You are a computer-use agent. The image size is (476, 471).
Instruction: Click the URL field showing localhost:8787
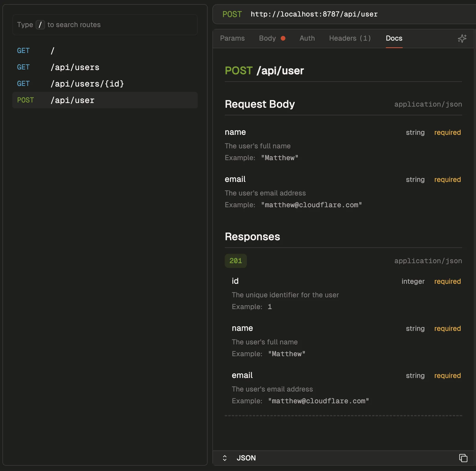pyautogui.click(x=314, y=14)
